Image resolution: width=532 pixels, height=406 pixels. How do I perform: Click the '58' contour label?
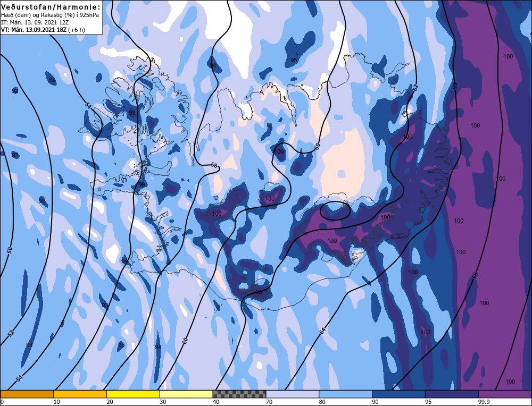(x=214, y=165)
